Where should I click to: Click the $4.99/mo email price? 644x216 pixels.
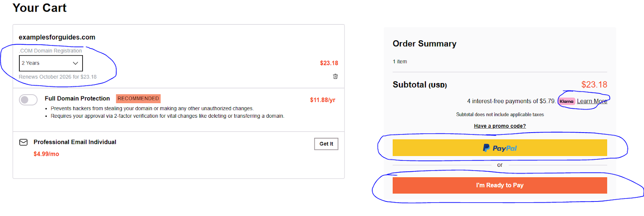pyautogui.click(x=46, y=154)
